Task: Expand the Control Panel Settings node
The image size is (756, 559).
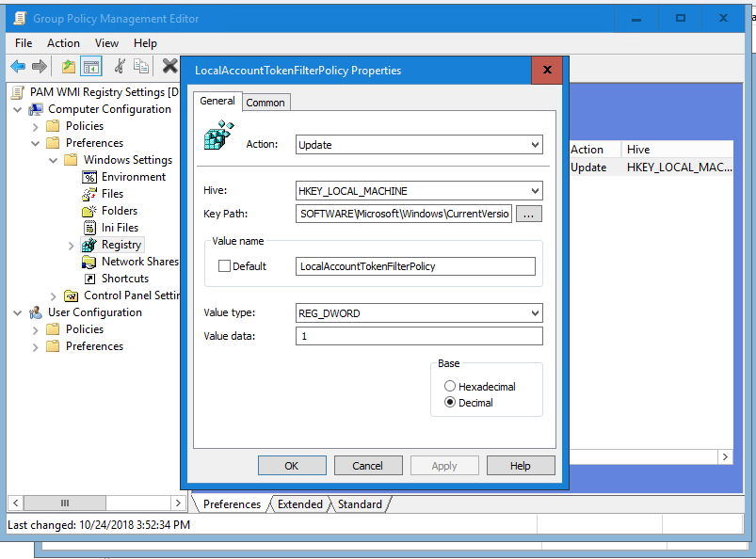Action: click(x=53, y=295)
